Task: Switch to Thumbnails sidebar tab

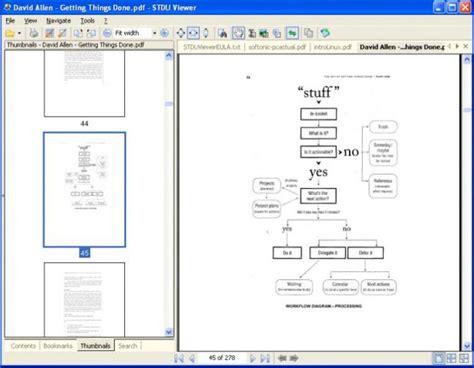Action: [95, 346]
